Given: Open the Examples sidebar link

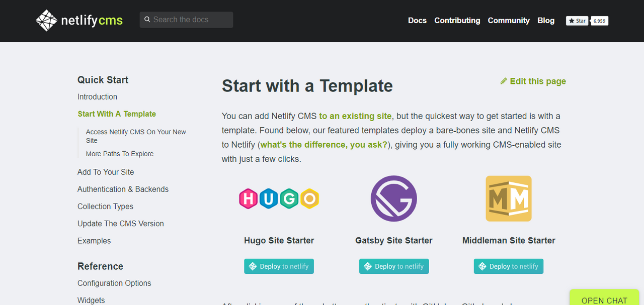Looking at the screenshot, I should click(x=94, y=241).
